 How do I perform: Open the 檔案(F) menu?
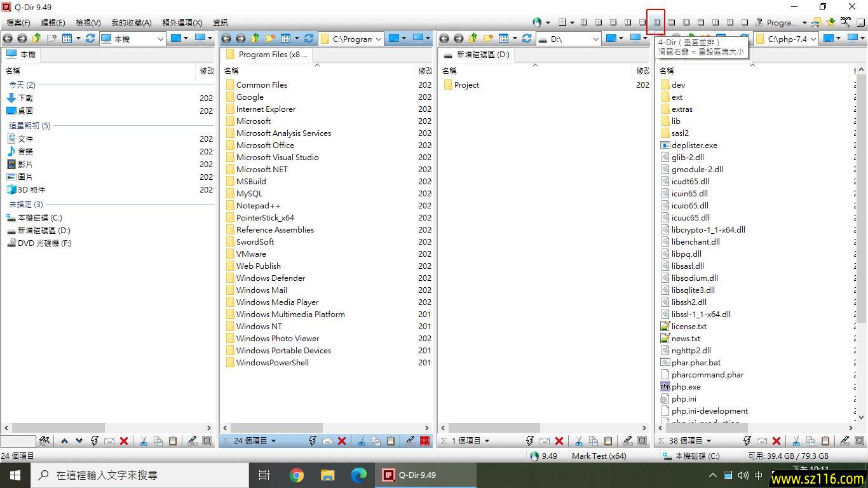coord(18,22)
